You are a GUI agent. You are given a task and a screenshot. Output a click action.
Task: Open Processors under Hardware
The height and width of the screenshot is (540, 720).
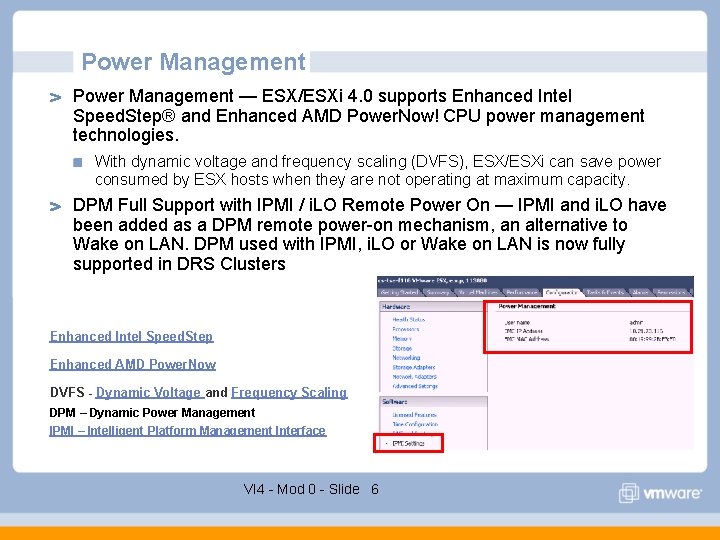(x=405, y=329)
